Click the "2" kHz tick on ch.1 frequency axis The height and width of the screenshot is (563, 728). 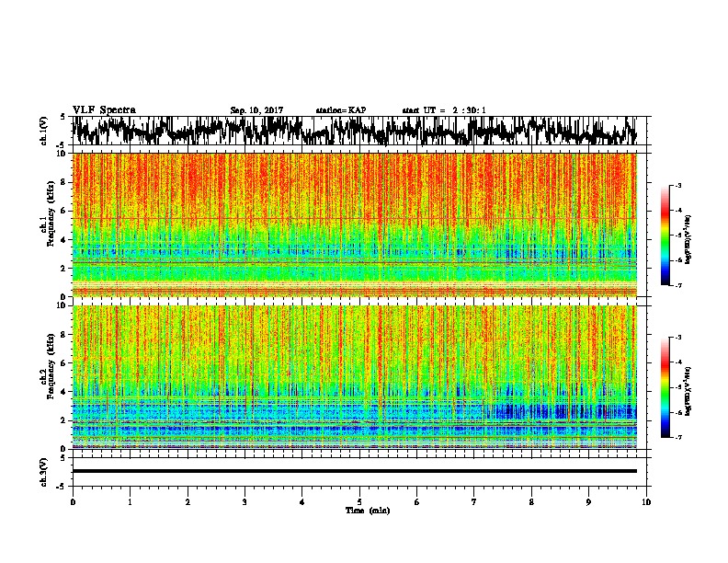click(64, 269)
